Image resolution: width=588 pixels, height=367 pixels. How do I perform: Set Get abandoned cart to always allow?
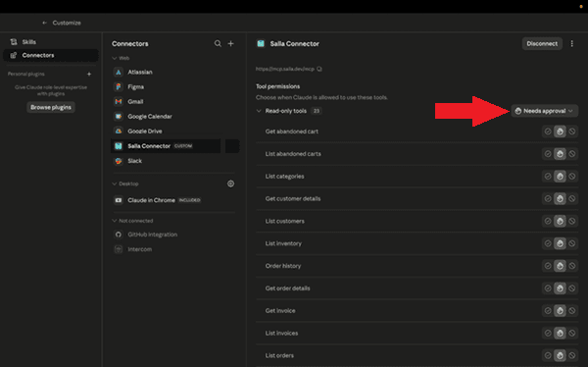coord(548,131)
